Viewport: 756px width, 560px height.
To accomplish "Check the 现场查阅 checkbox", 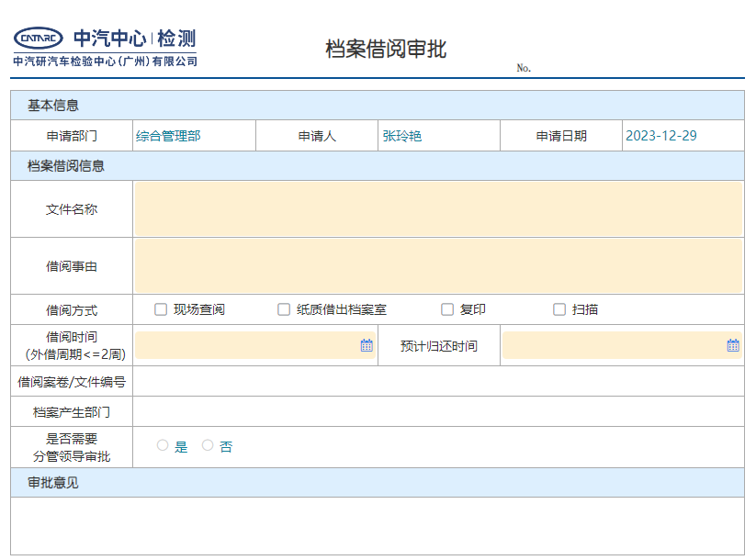I will coord(161,309).
